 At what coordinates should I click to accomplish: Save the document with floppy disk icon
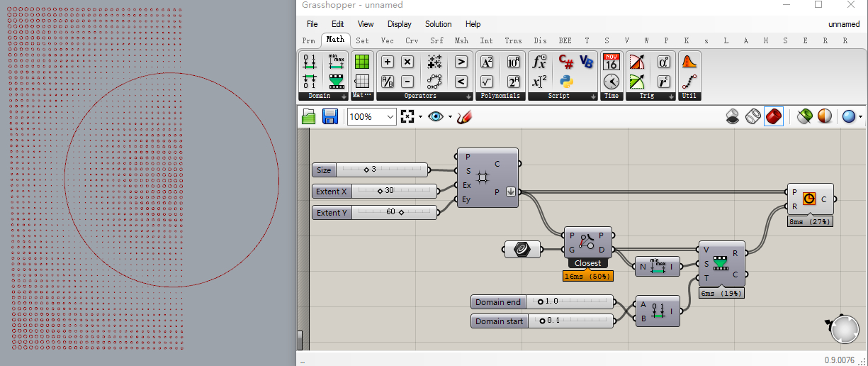point(329,116)
